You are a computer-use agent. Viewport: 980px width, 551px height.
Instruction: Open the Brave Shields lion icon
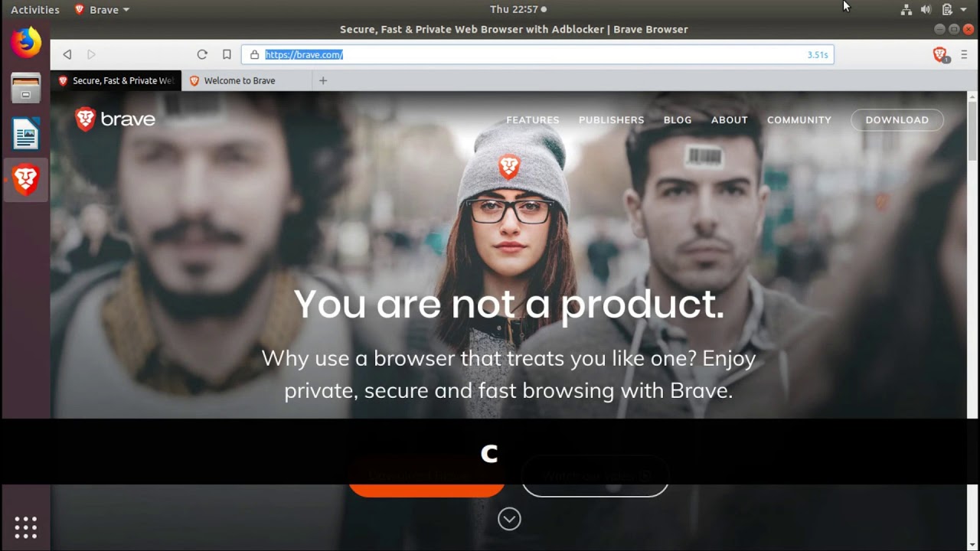click(x=940, y=54)
